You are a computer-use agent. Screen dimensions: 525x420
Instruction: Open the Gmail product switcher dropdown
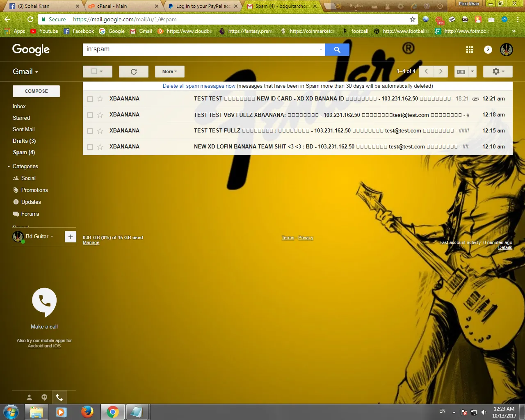click(x=25, y=71)
